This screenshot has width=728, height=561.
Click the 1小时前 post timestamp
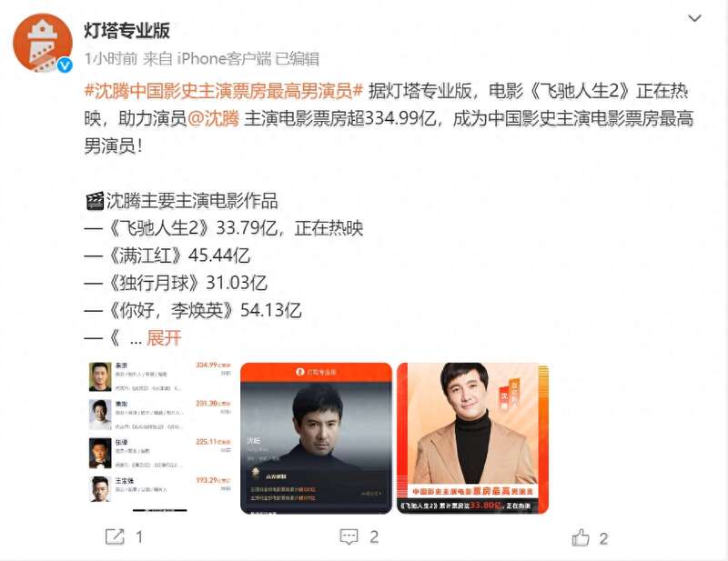(x=111, y=59)
